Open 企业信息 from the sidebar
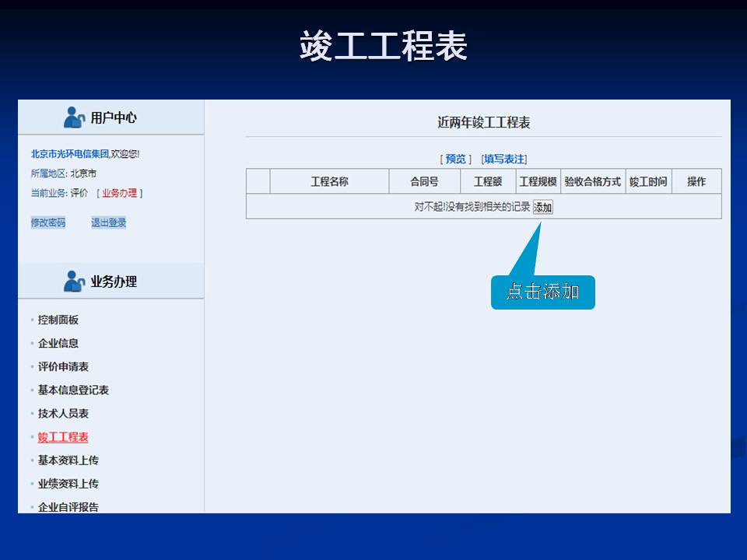Screen dimensions: 747x560 pos(58,343)
